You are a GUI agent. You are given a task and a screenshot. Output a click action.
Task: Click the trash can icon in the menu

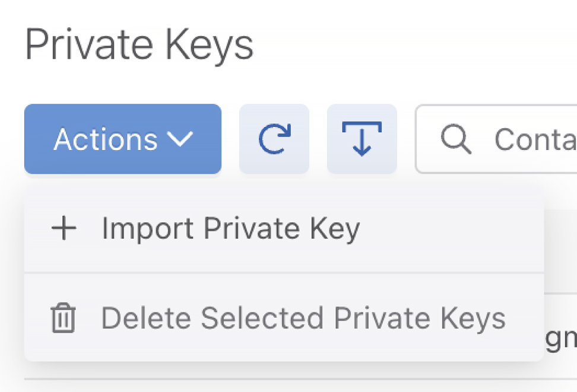pyautogui.click(x=63, y=318)
